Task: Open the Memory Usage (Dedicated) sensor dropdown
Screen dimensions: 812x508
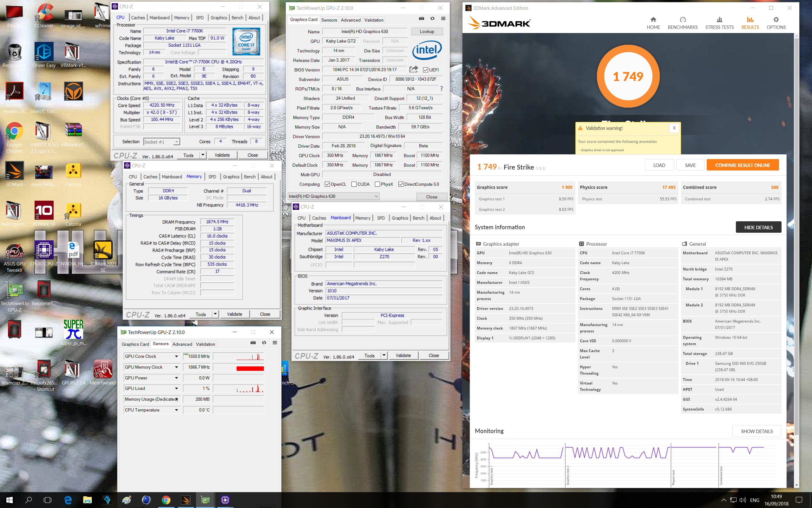Action: click(176, 399)
